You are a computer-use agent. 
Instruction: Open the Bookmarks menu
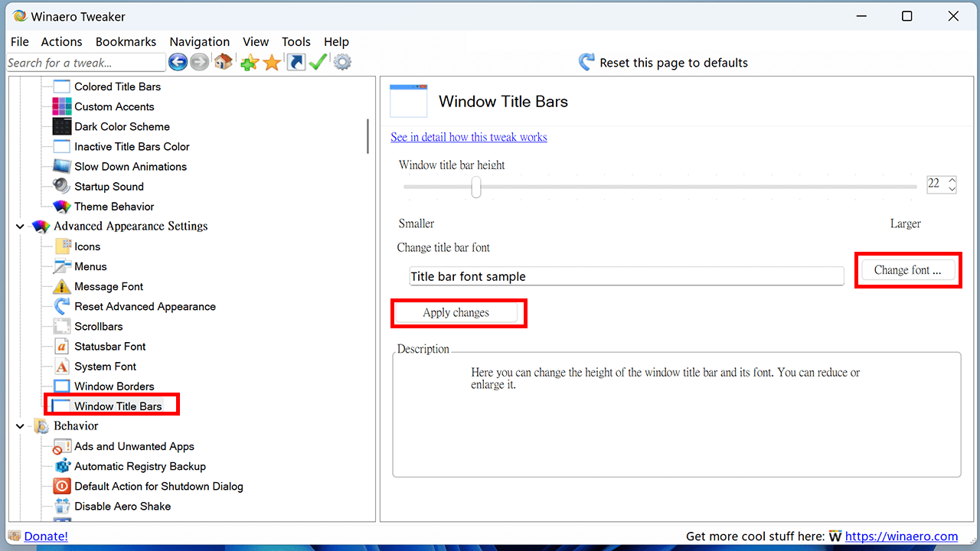point(126,42)
